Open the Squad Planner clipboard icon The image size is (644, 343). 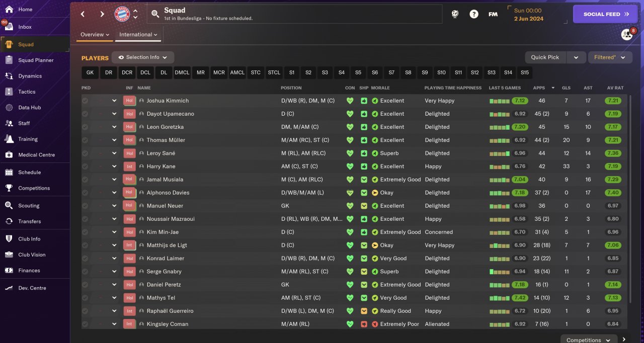click(9, 60)
